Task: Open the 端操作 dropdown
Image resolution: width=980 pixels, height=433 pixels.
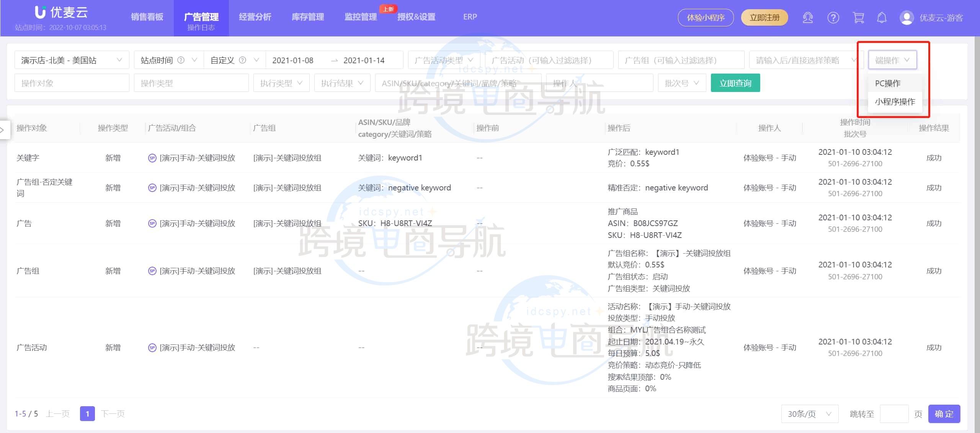Action: coord(892,60)
